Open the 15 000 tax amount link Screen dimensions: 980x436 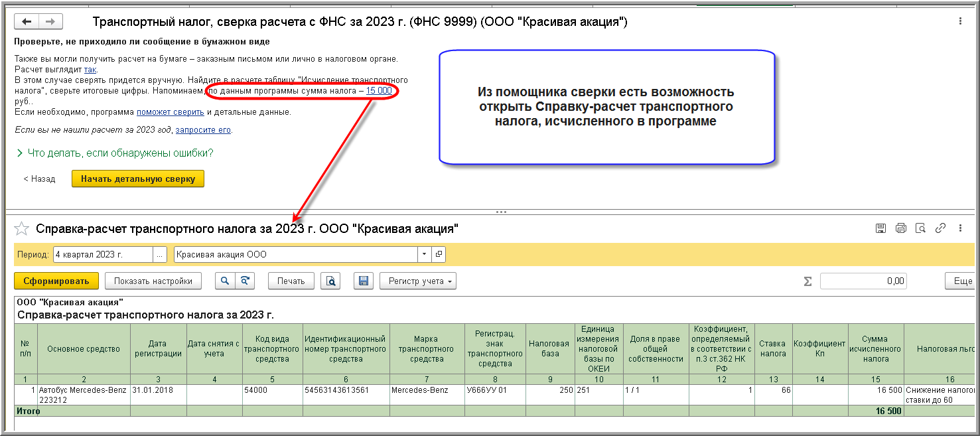coord(379,90)
